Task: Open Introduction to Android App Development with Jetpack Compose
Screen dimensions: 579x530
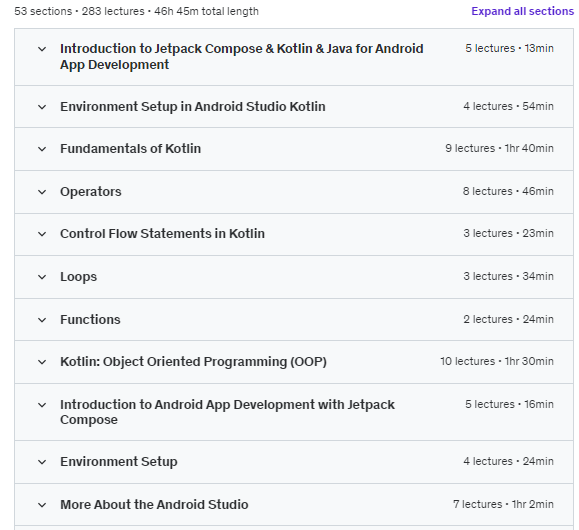Action: pyautogui.click(x=227, y=412)
